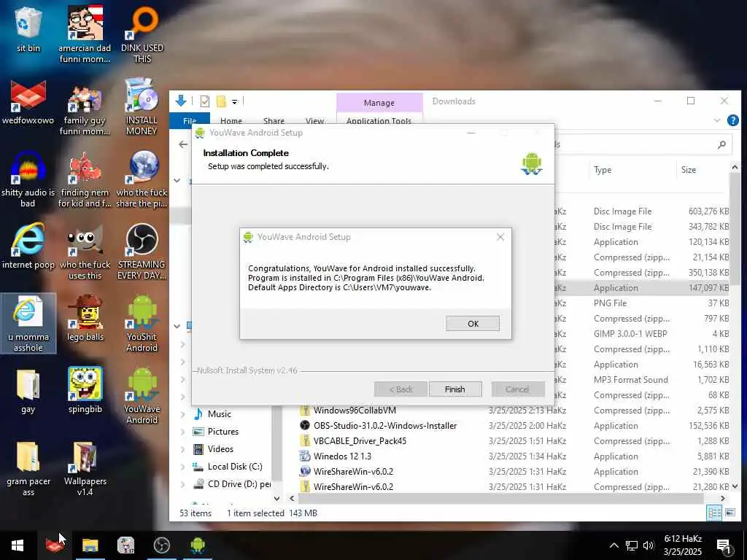
Task: Close the YouWave install success message box
Action: pyautogui.click(x=500, y=237)
